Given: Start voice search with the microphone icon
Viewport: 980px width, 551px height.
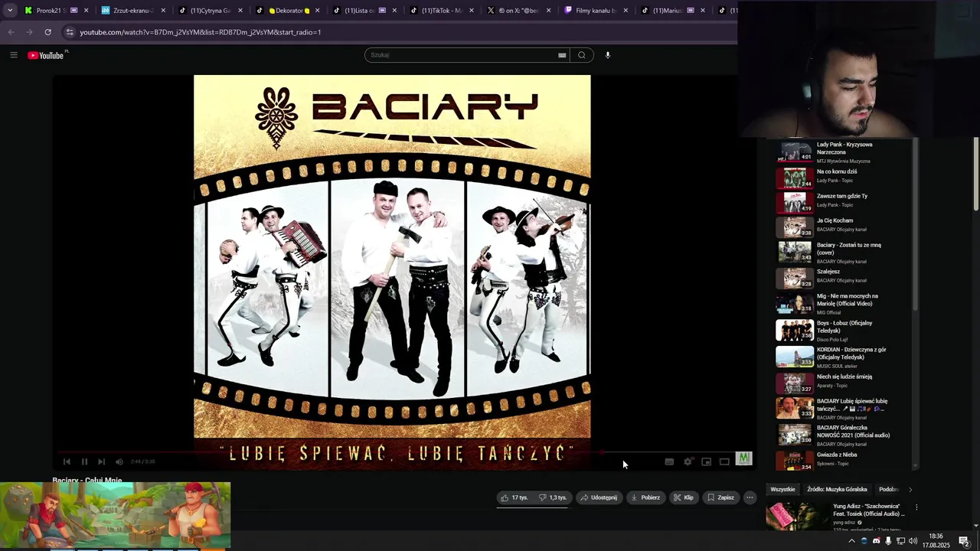Looking at the screenshot, I should tap(608, 55).
